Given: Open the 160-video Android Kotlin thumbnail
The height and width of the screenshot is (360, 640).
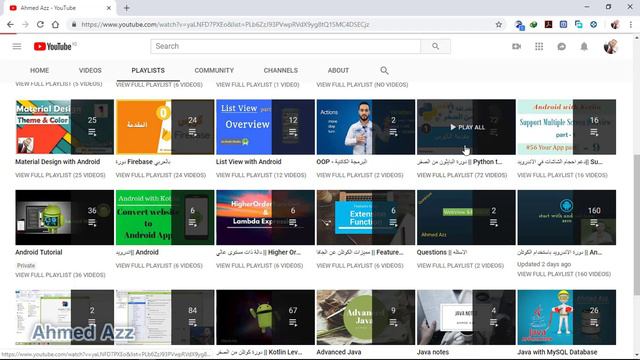Looking at the screenshot, I should (x=567, y=217).
